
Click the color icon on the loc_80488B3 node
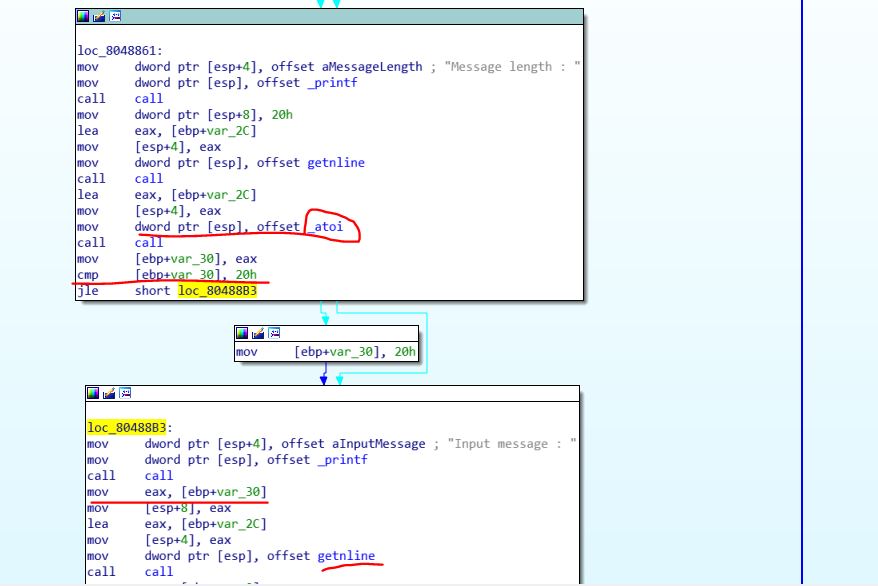[x=93, y=393]
